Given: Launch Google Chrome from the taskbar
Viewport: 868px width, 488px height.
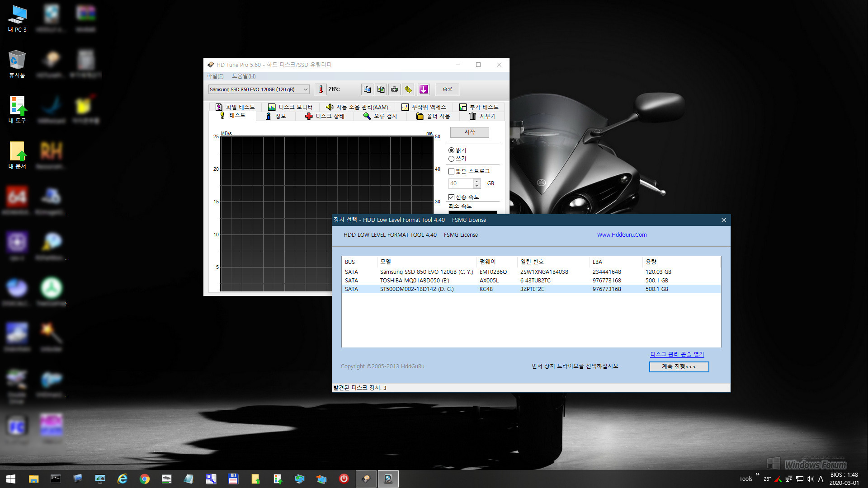Looking at the screenshot, I should point(144,479).
